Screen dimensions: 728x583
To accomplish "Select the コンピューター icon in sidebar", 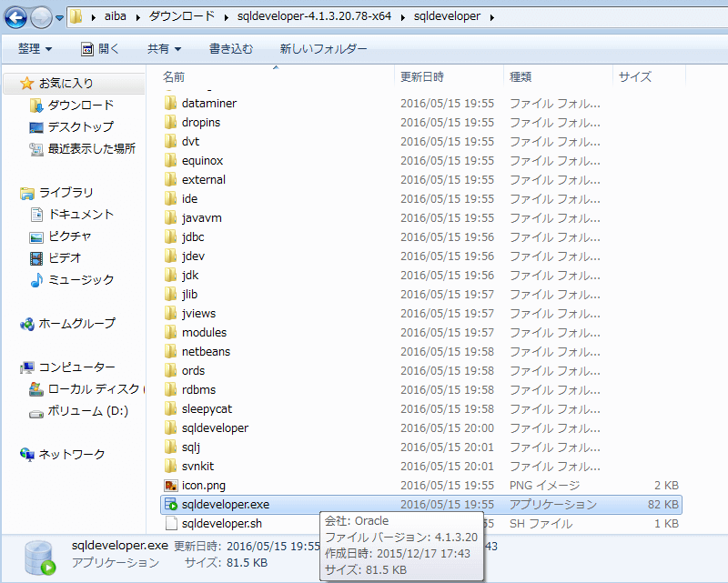I will click(27, 367).
